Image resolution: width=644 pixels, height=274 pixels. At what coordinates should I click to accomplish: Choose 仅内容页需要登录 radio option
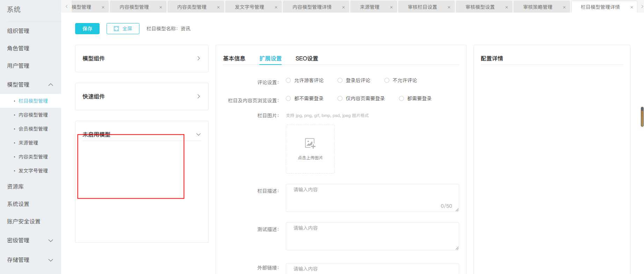[340, 98]
